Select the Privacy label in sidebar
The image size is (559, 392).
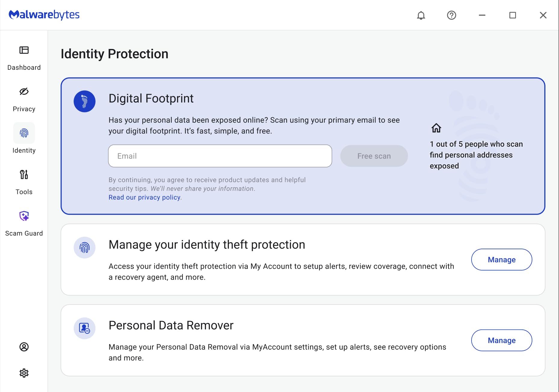24,109
